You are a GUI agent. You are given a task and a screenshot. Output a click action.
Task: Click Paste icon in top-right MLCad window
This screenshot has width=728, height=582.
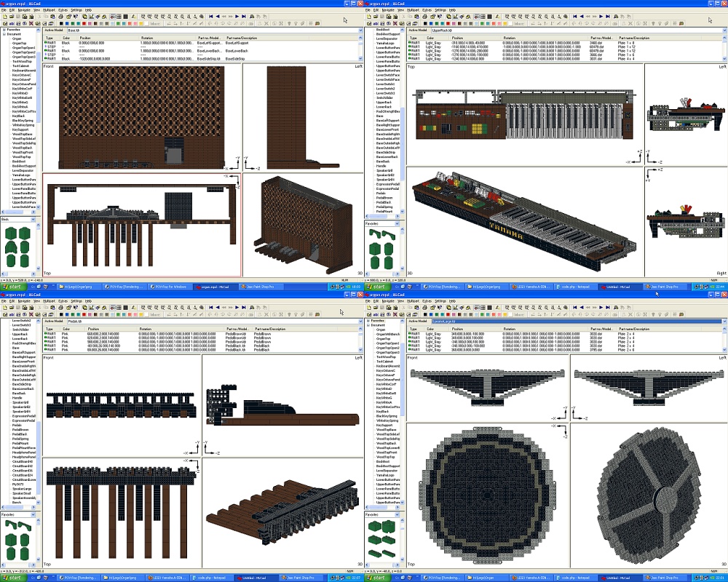click(x=416, y=17)
